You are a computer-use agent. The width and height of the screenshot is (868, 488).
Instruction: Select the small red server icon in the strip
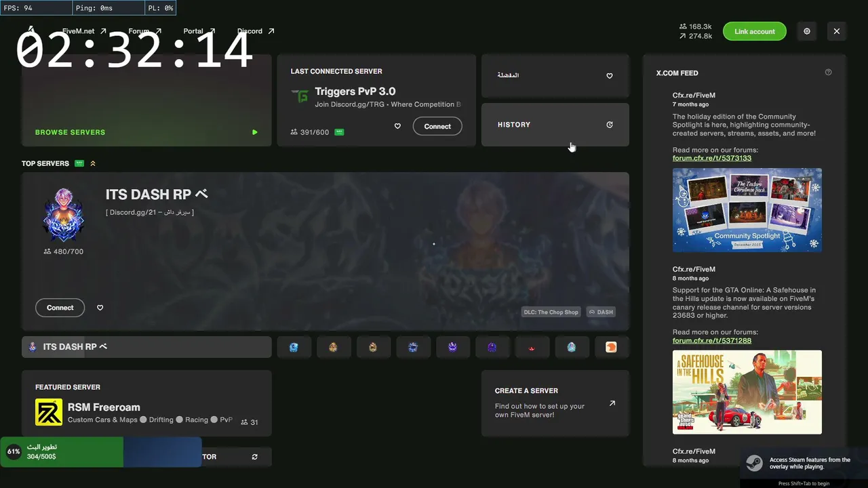tap(532, 347)
